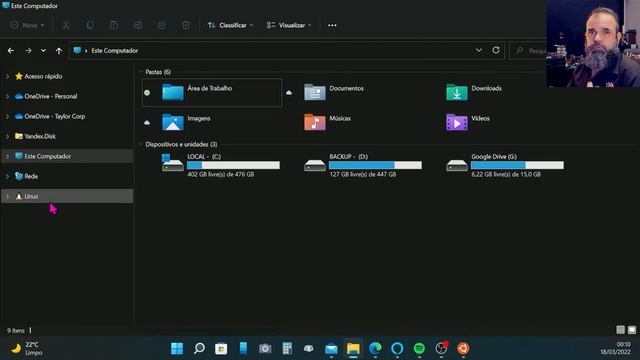Click the Share icon in toolbar

[162, 25]
